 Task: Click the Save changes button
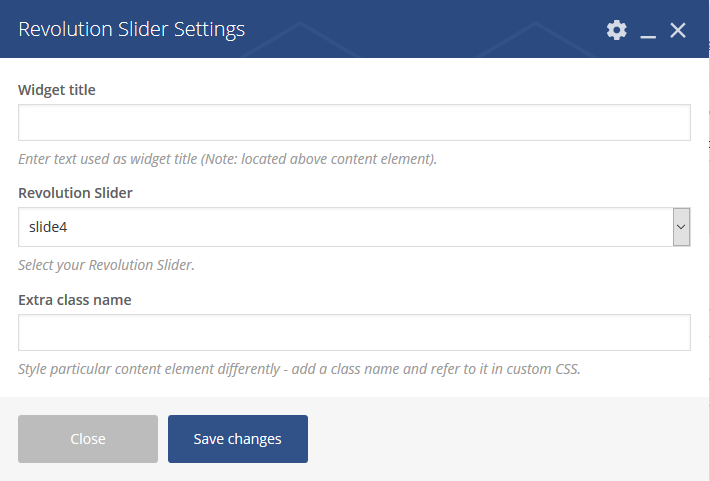238,439
